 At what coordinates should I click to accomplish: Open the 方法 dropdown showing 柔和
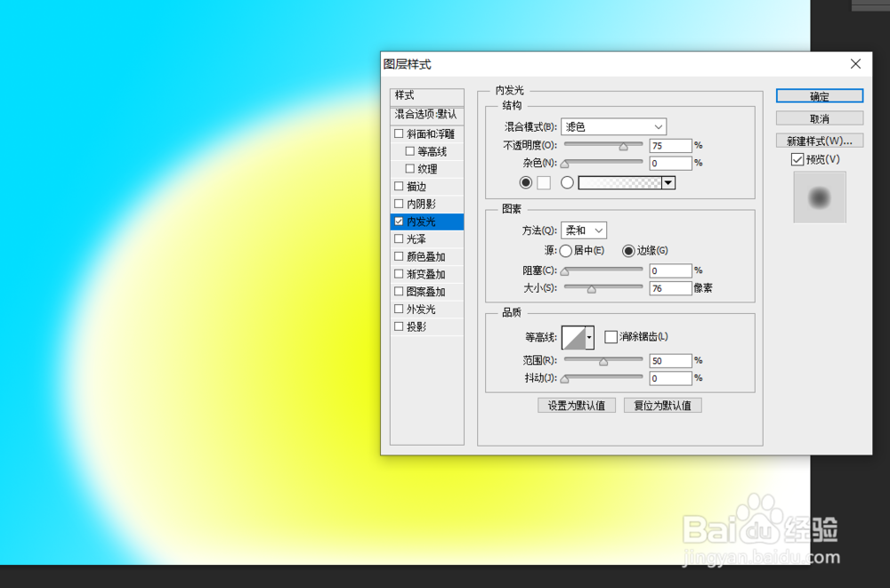584,230
